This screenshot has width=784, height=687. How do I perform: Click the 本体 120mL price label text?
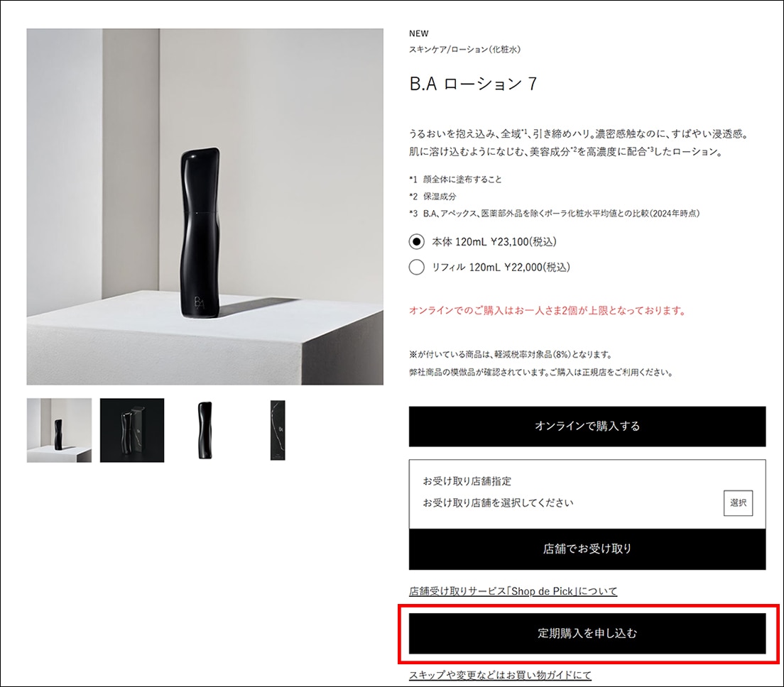point(494,242)
